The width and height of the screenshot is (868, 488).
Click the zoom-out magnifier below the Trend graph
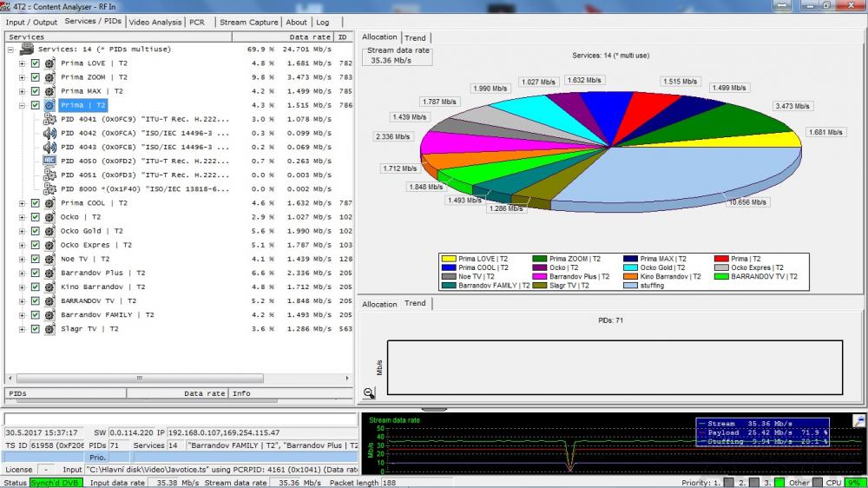tap(369, 392)
